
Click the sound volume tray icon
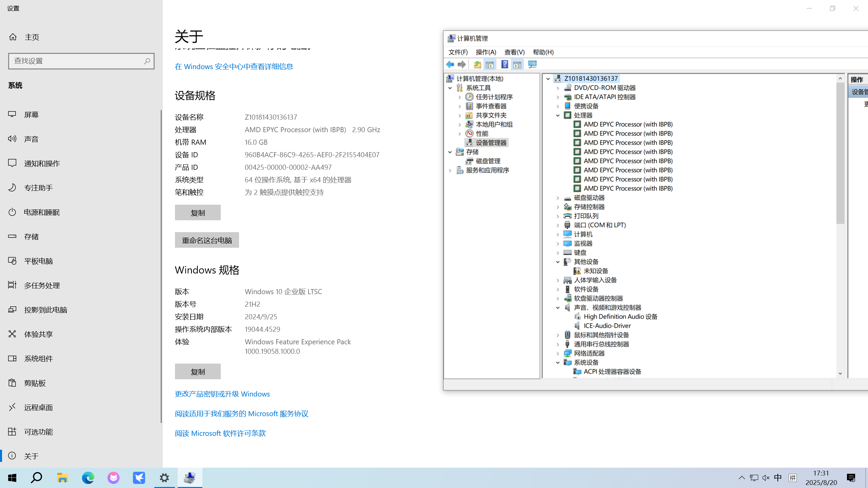point(766,478)
